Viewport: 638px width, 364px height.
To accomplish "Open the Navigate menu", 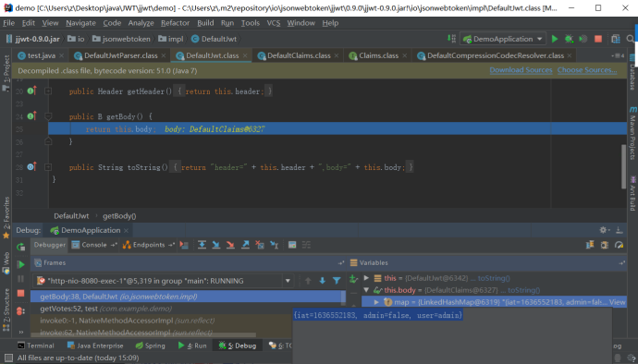I will click(81, 23).
